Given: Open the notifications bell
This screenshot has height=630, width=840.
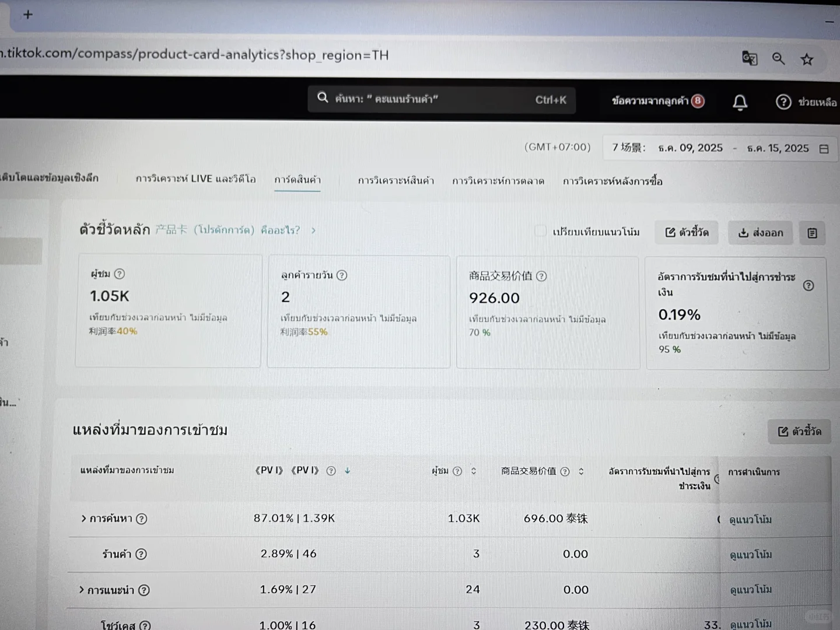Looking at the screenshot, I should 740,103.
